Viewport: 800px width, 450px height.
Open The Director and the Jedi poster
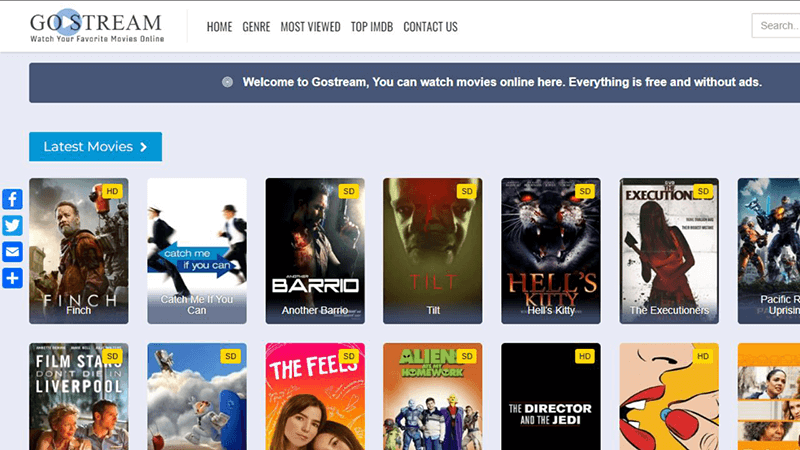click(x=551, y=396)
